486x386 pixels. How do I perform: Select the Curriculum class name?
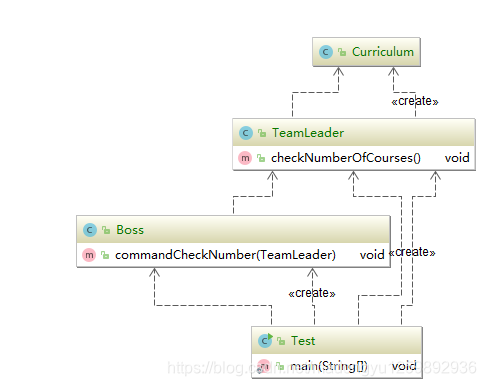click(383, 52)
